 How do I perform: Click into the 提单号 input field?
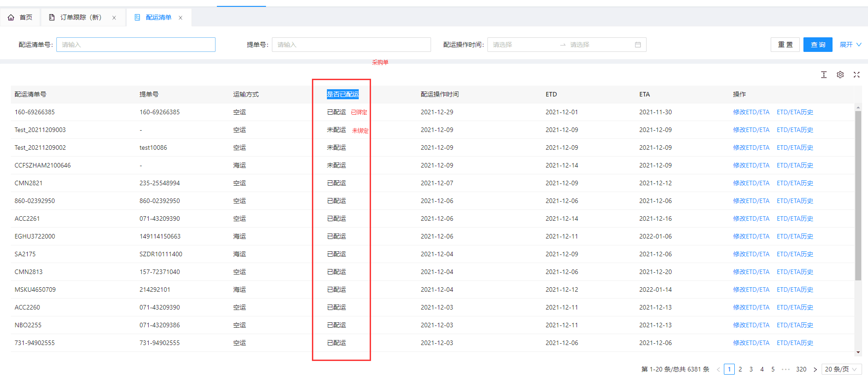point(351,45)
